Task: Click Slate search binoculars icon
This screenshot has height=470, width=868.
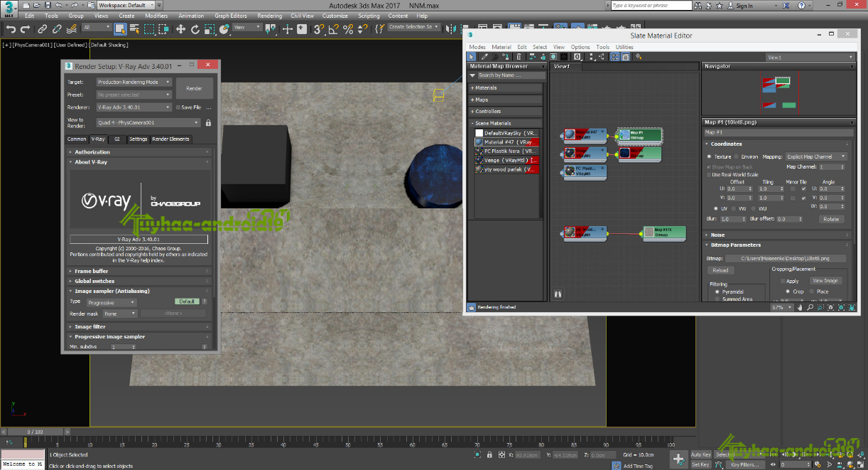Action: [558, 293]
